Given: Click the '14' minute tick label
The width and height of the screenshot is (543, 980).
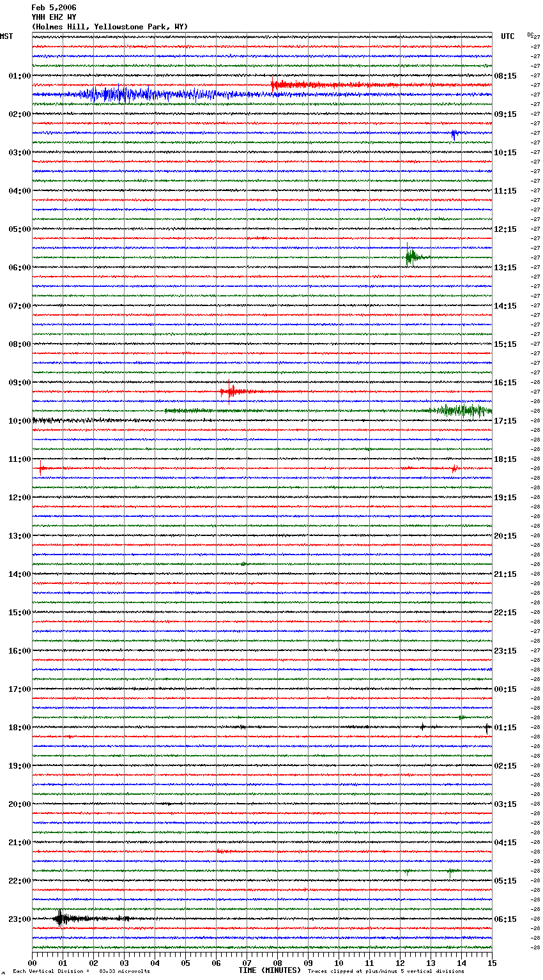Looking at the screenshot, I should click(x=461, y=963).
